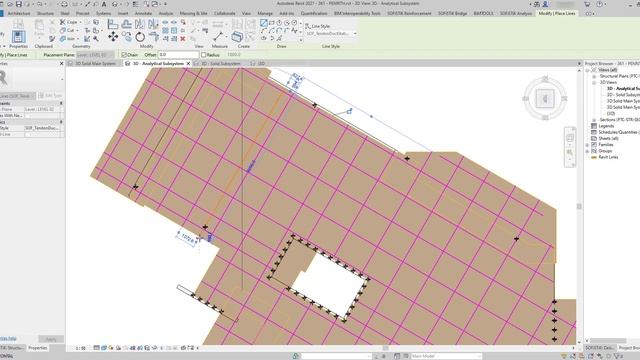The image size is (640, 360).
Task: Expand the Families tree node
Action: (x=588, y=145)
